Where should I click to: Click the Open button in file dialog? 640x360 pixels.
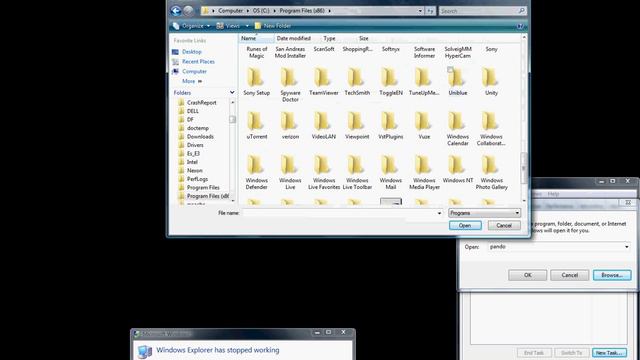coord(465,225)
